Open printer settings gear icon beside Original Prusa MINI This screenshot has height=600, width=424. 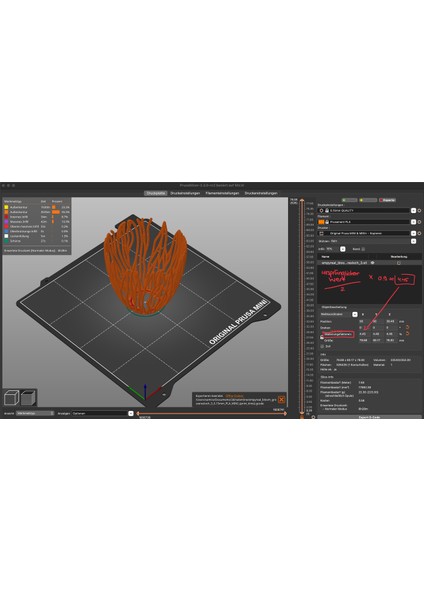419,233
